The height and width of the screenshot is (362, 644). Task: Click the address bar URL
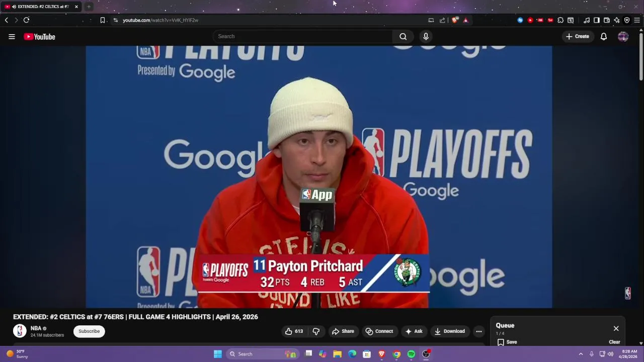point(160,20)
